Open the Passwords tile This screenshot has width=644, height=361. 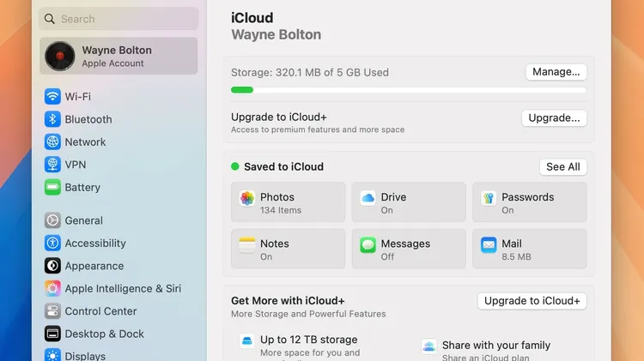tap(530, 202)
